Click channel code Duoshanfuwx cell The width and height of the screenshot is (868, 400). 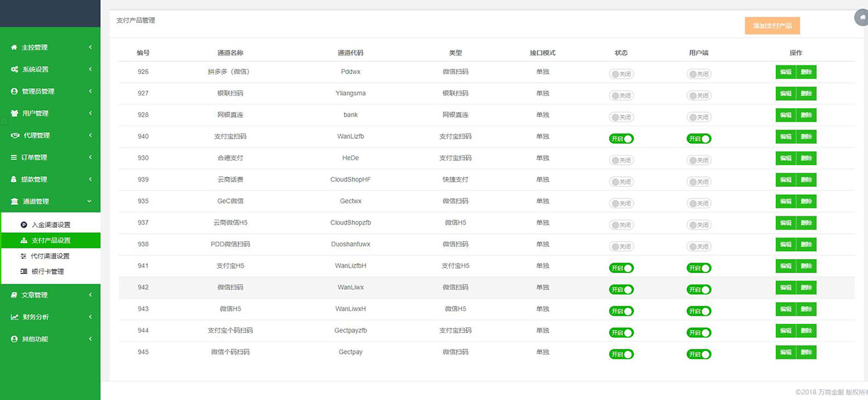[x=351, y=244]
